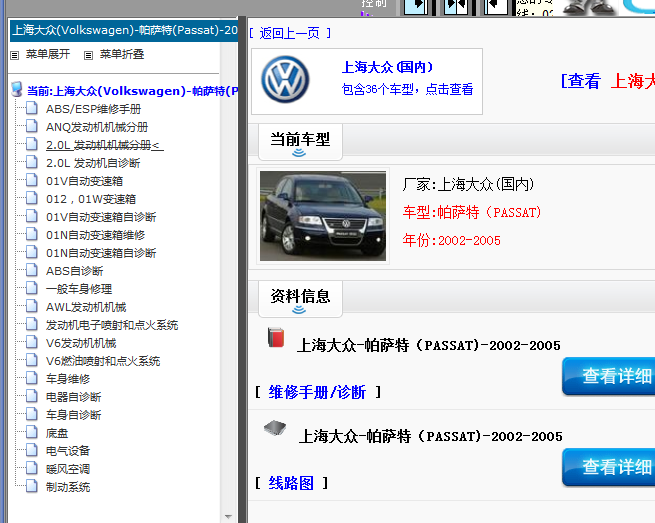This screenshot has width=655, height=523.
Task: Click document icon beside 电气设备
Action: coord(32,449)
